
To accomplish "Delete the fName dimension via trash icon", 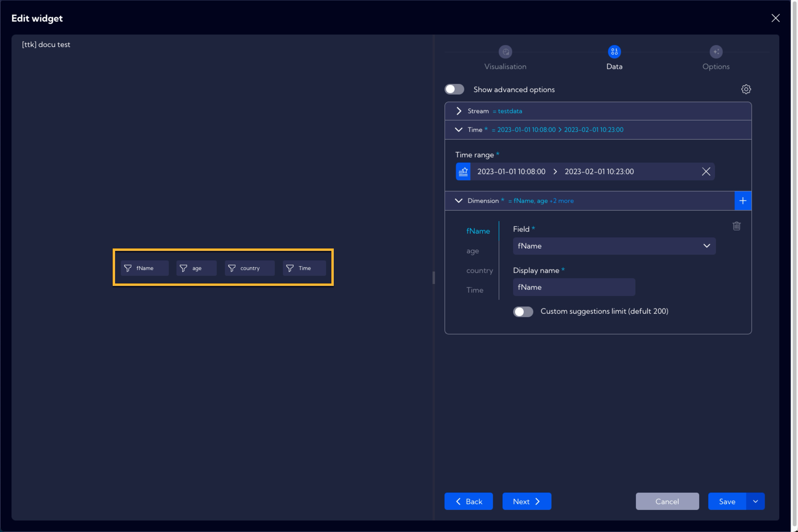I will [736, 226].
